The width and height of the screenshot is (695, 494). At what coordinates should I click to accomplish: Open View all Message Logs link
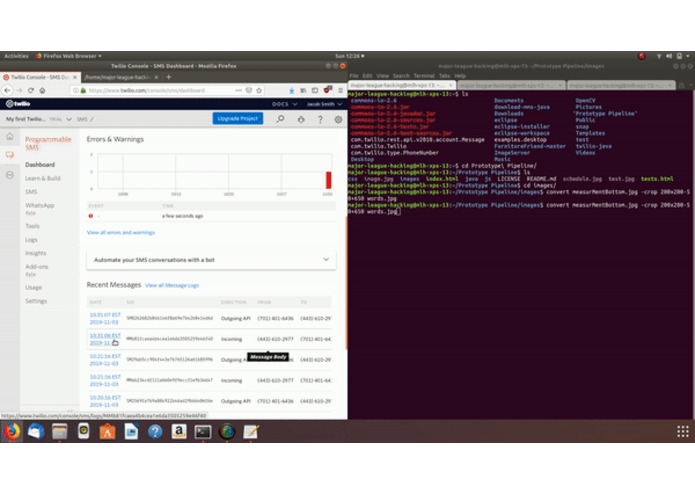(x=172, y=285)
